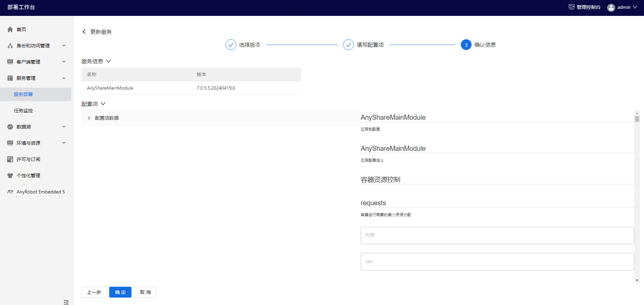Click the 应用包配置 label
The height and width of the screenshot is (305, 644).
pos(370,129)
